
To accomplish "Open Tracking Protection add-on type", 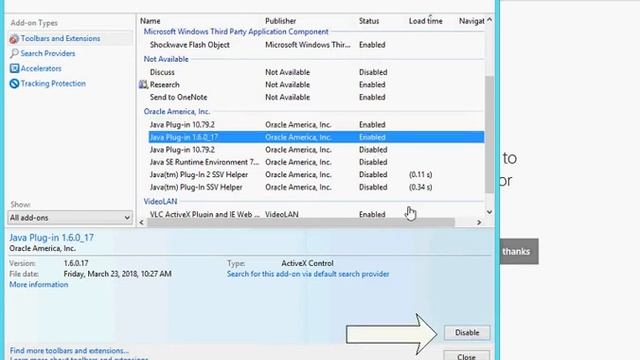I will tap(53, 84).
